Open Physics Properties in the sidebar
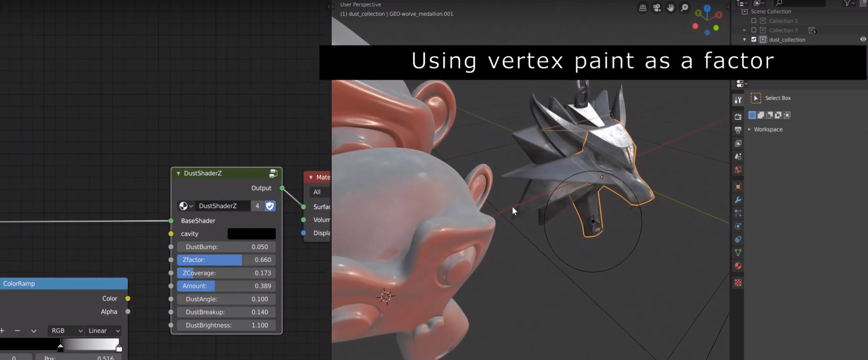Viewport: 868px width, 360px height. click(x=738, y=226)
